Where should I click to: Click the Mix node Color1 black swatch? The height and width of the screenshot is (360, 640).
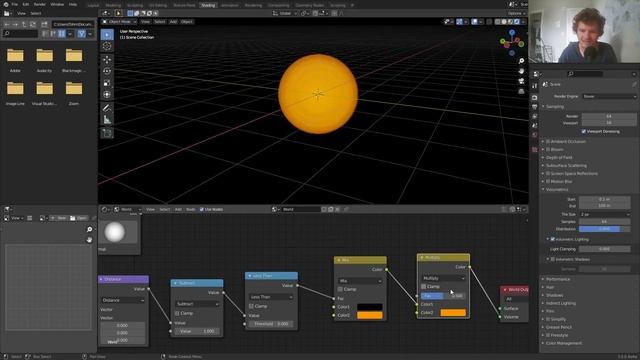pos(370,307)
